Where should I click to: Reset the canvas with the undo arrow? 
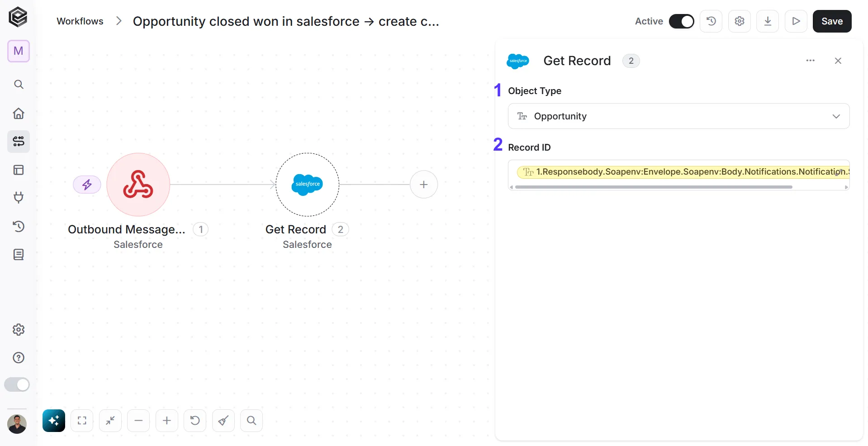pyautogui.click(x=195, y=421)
